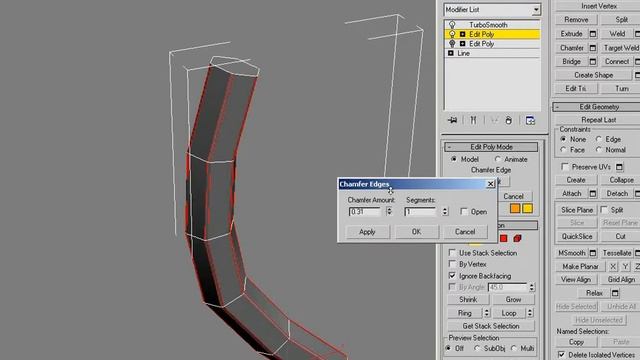Click the Ring spinner arrows
Image resolution: width=640 pixels, height=360 pixels.
(486, 313)
